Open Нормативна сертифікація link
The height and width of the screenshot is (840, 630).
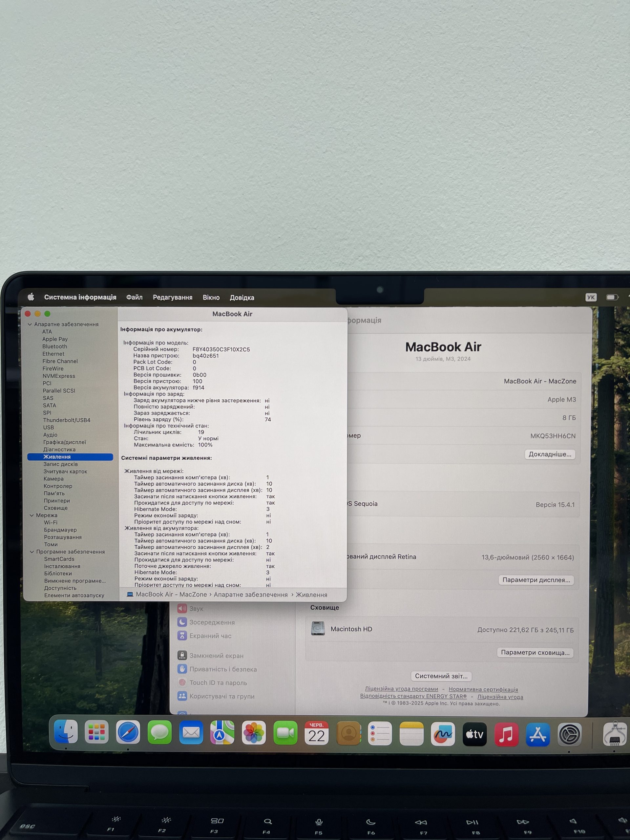pyautogui.click(x=483, y=689)
